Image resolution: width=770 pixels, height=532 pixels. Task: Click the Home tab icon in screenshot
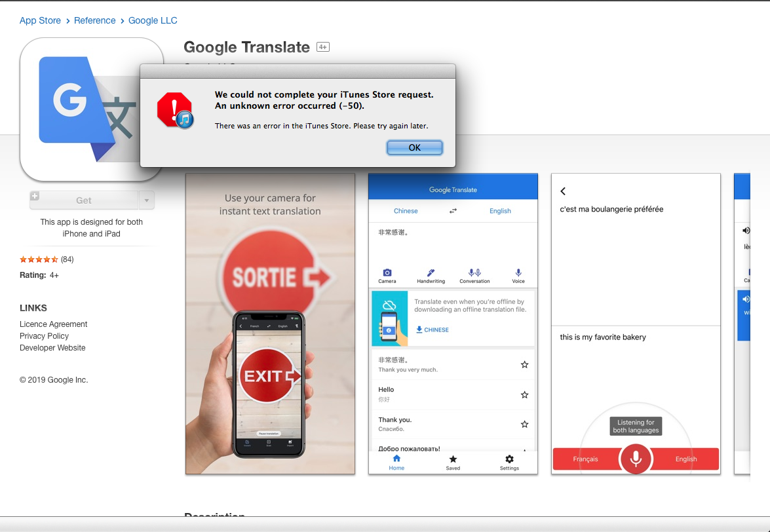396,459
